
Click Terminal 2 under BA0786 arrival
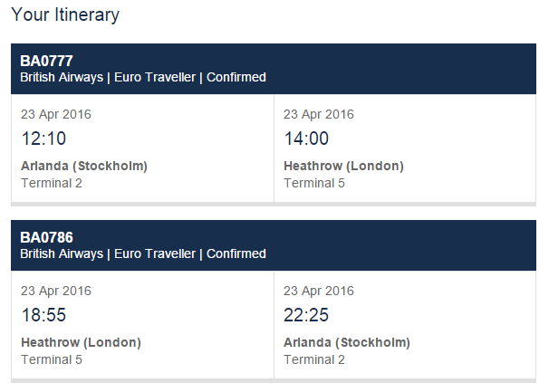click(x=314, y=359)
